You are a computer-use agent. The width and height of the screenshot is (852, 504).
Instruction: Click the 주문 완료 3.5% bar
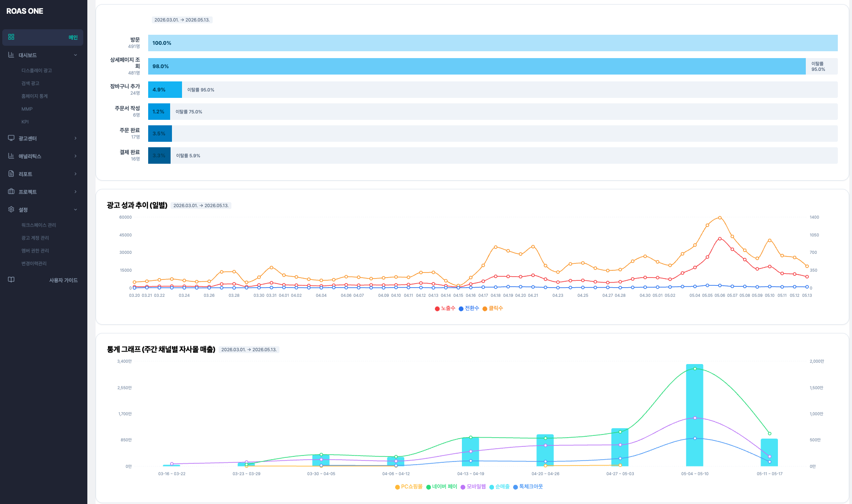(160, 134)
